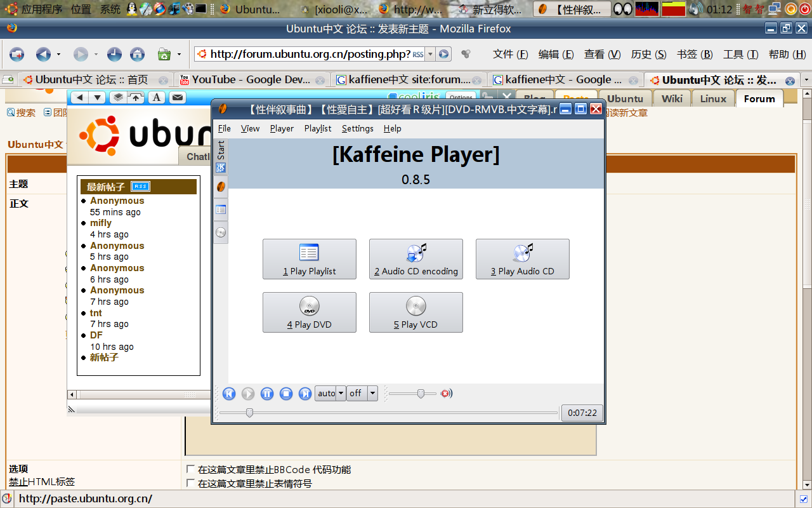Viewport: 812px width, 508px height.
Task: Open the Linux site tab
Action: 713,98
